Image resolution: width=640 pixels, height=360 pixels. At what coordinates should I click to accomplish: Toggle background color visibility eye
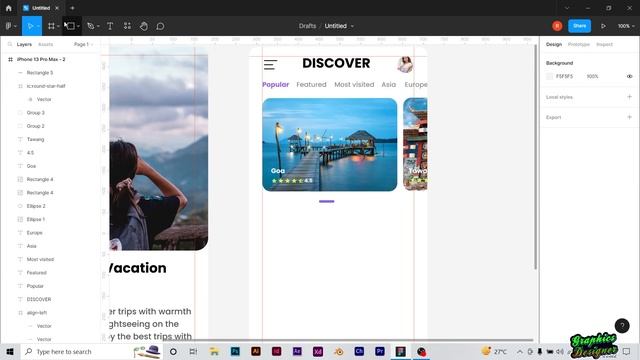tap(629, 76)
